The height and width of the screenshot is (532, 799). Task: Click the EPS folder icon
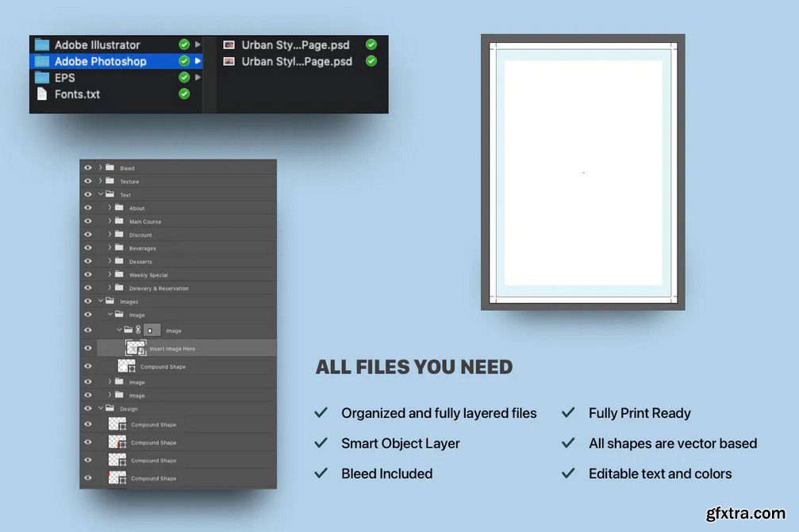pos(41,78)
